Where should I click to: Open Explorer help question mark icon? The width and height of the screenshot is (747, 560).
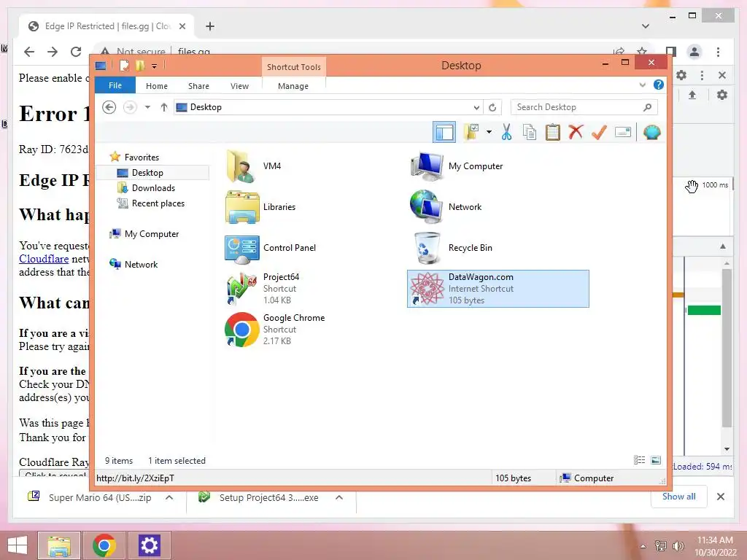point(659,85)
